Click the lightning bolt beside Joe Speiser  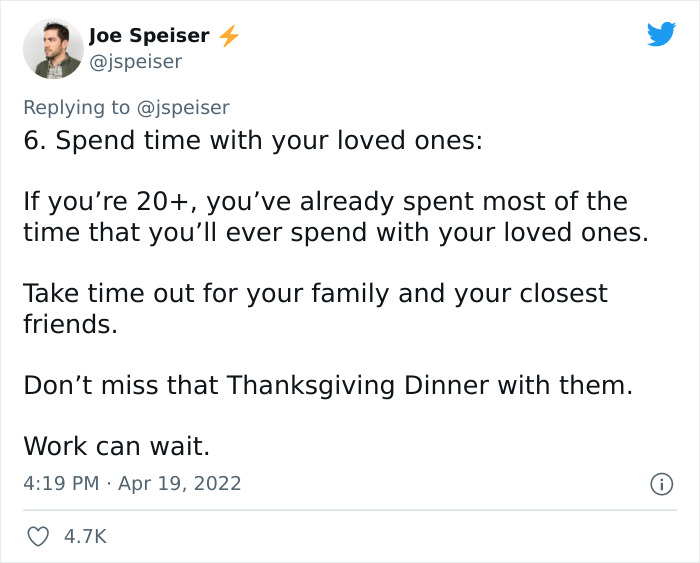pyautogui.click(x=229, y=37)
